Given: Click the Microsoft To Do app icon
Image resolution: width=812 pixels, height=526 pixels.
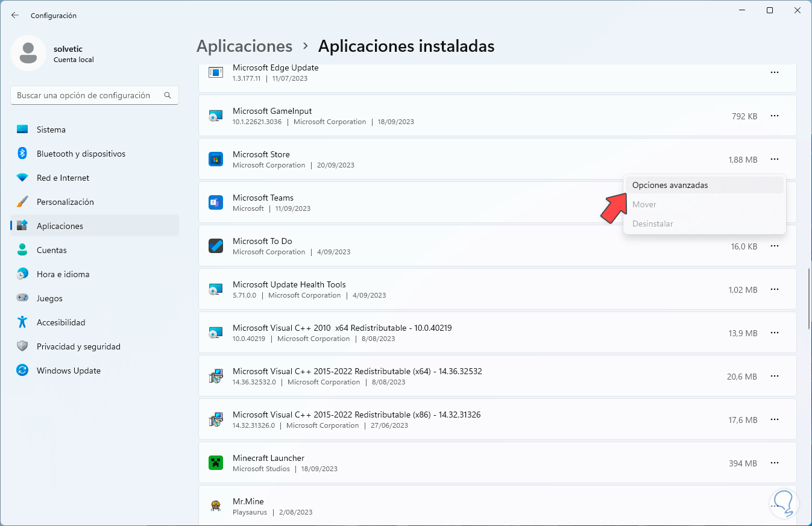Looking at the screenshot, I should (x=216, y=246).
